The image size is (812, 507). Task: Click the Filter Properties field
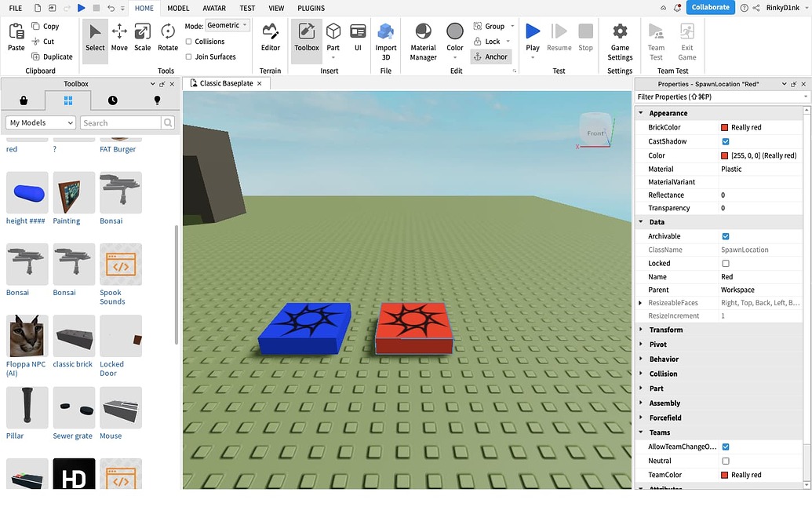(721, 97)
